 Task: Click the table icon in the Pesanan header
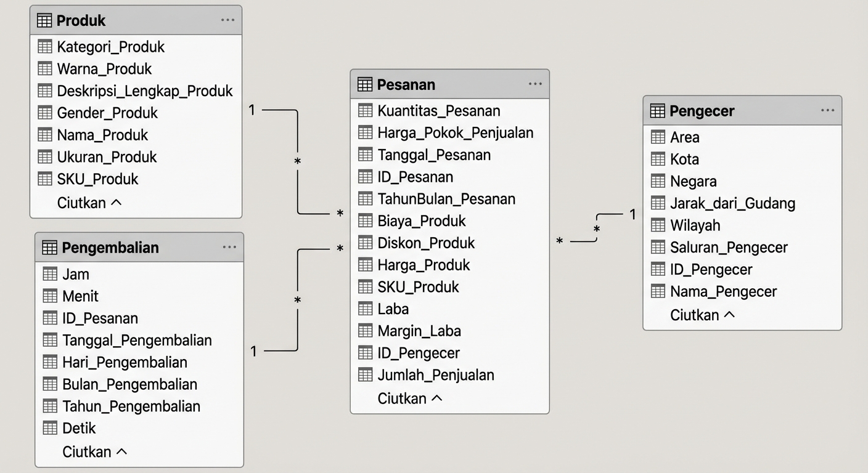point(364,84)
